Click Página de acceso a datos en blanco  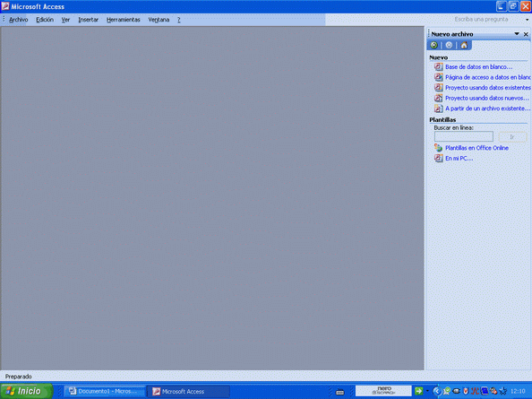pos(488,77)
